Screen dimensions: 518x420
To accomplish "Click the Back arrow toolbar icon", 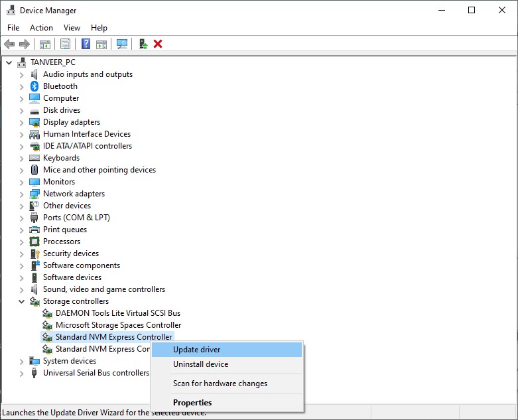I will tap(9, 44).
